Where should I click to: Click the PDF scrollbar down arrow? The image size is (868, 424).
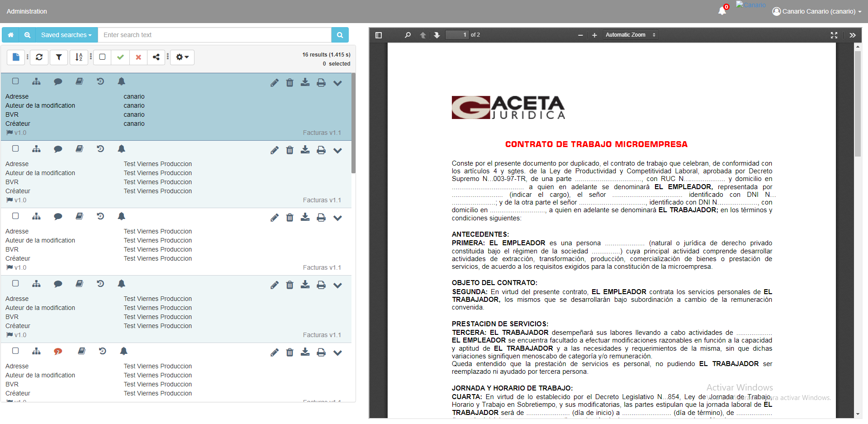[858, 414]
